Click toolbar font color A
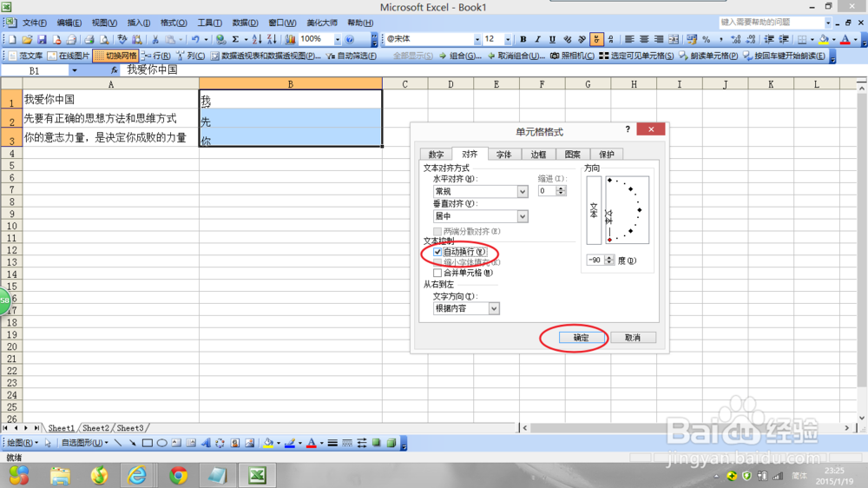This screenshot has width=868, height=488. (845, 39)
